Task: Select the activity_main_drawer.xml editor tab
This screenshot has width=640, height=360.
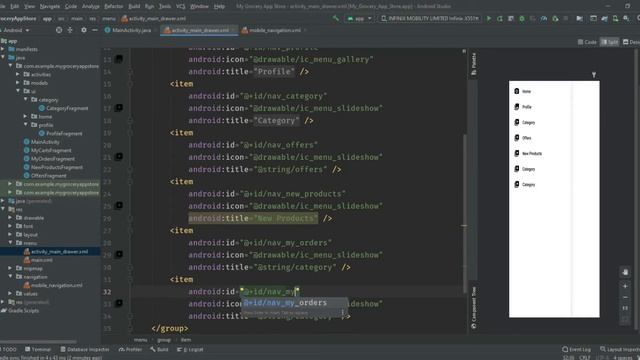Action: coord(198,30)
